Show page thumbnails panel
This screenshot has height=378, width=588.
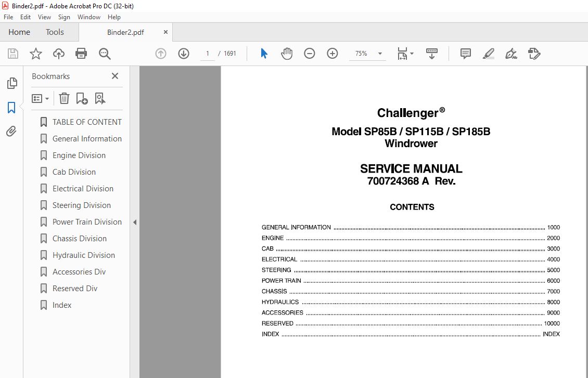tap(12, 83)
